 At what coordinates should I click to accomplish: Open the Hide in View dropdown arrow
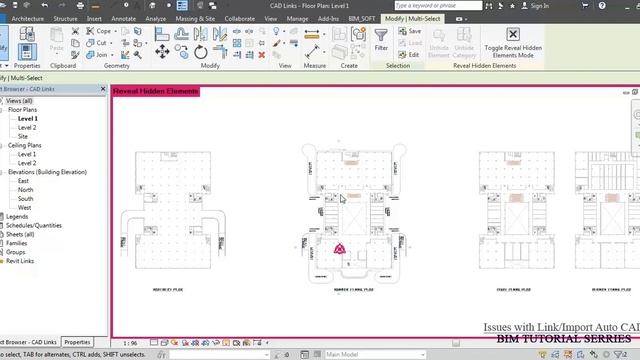(x=284, y=31)
